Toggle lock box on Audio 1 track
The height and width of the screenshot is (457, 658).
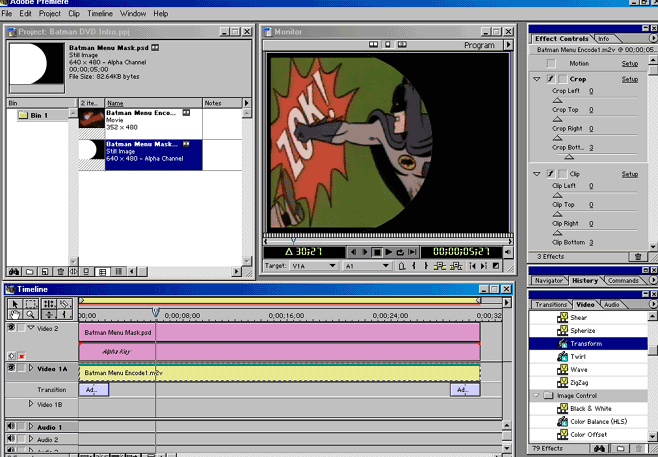click(21, 426)
